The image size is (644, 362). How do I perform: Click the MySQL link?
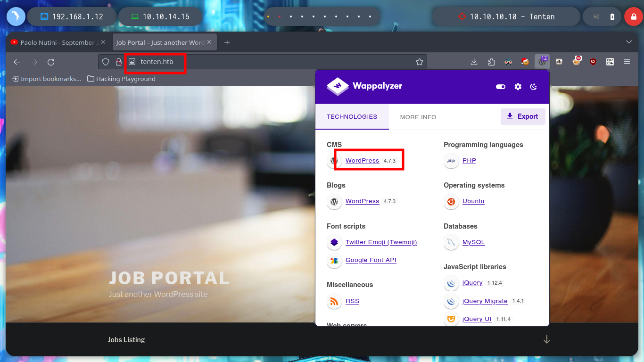473,242
